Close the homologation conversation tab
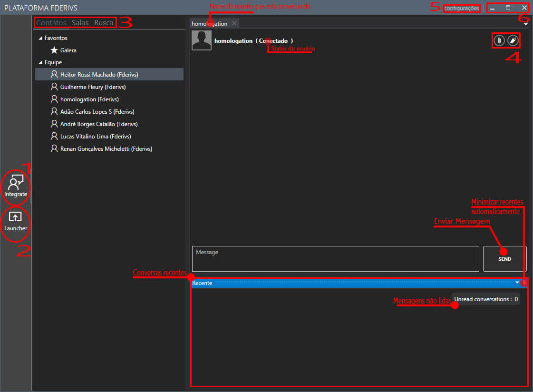This screenshot has width=533, height=392. coord(234,23)
